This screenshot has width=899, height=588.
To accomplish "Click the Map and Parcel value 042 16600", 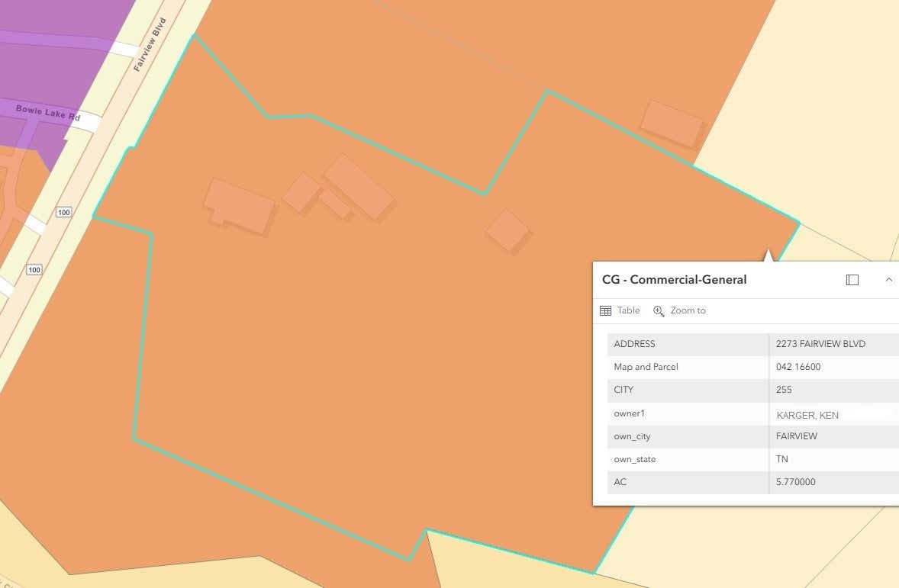I will coord(798,367).
